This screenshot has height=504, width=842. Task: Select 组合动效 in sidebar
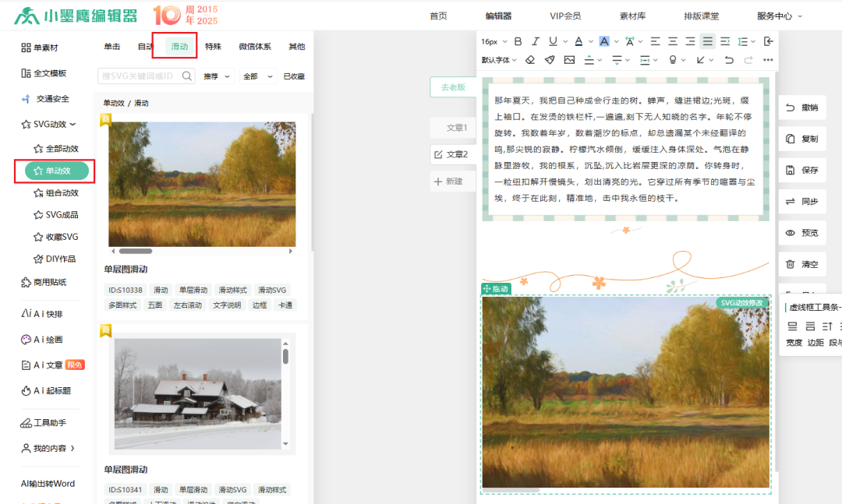click(x=56, y=192)
